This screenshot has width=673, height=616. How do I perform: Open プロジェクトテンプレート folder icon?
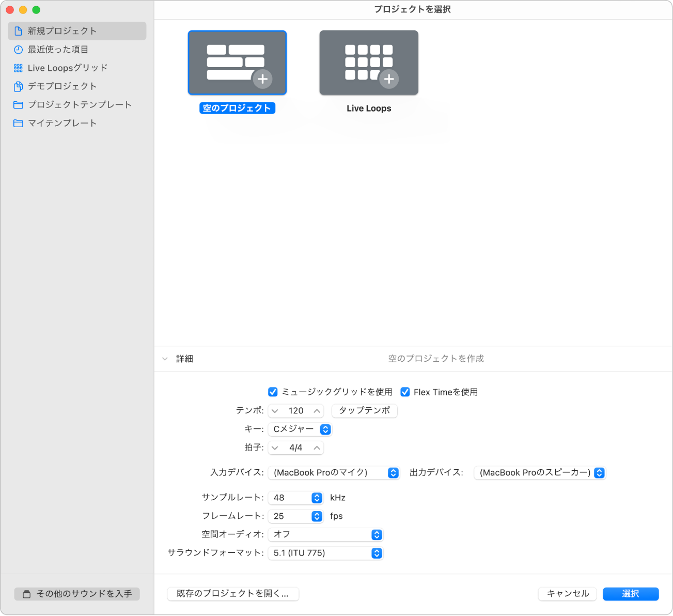click(x=18, y=104)
